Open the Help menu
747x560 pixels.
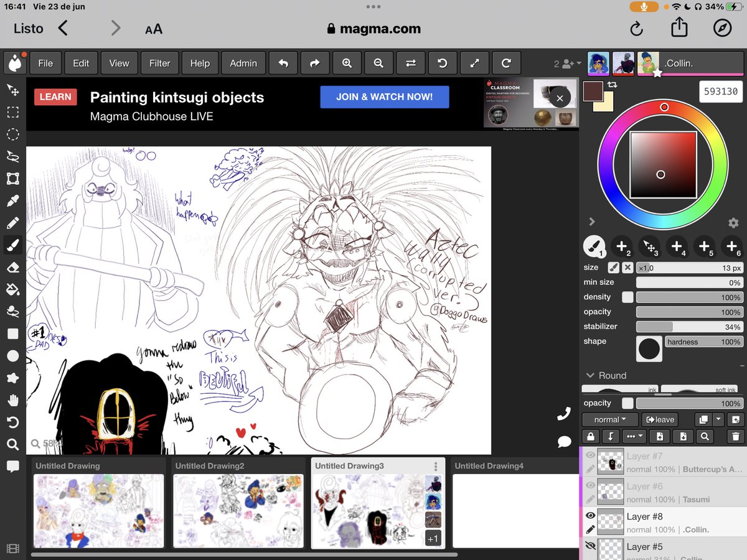[200, 63]
